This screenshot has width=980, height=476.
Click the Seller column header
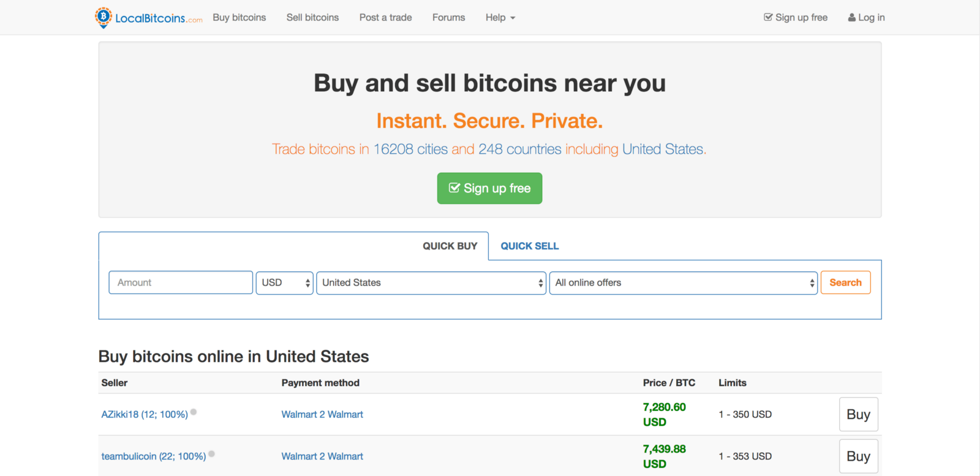tap(115, 383)
